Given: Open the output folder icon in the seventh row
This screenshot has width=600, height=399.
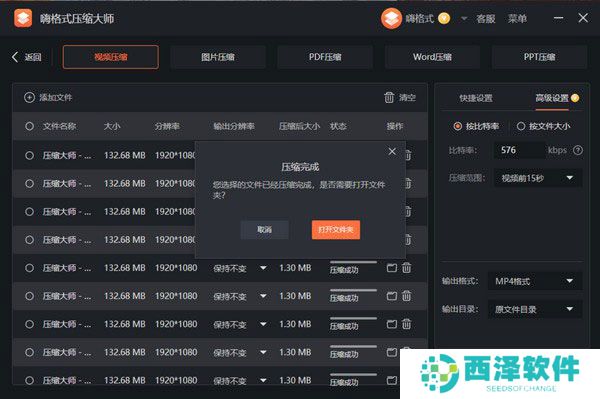Looking at the screenshot, I should pos(391,324).
